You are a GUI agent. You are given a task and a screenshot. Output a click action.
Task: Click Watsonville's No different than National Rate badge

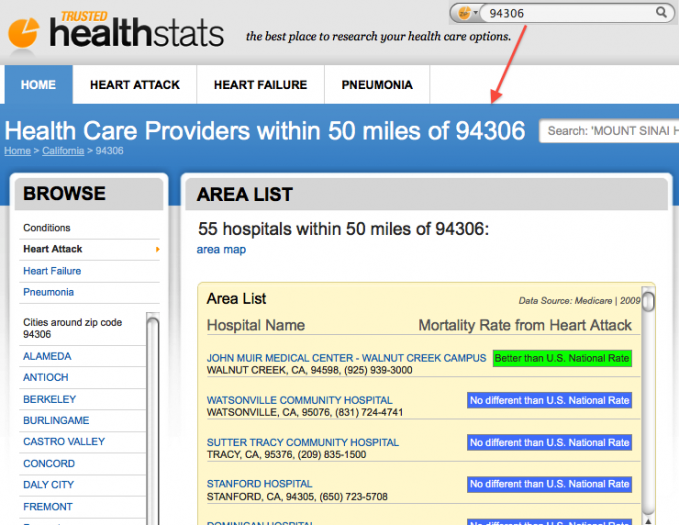pos(549,400)
